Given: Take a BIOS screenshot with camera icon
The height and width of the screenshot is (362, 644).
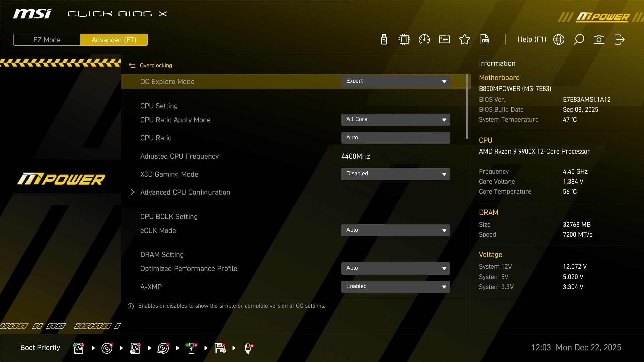Looking at the screenshot, I should point(599,39).
